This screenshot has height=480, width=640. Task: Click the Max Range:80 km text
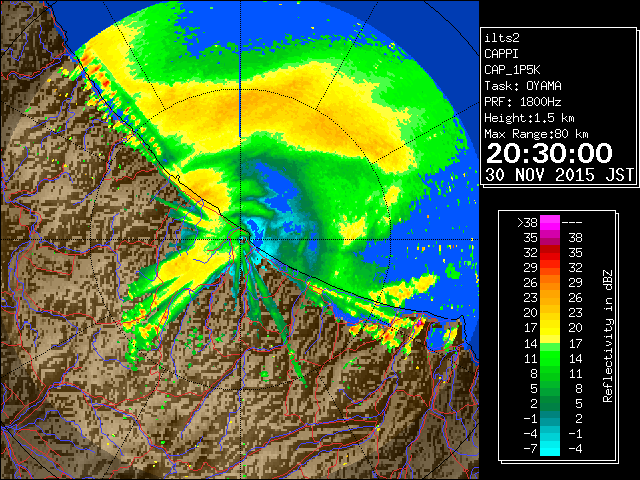536,134
